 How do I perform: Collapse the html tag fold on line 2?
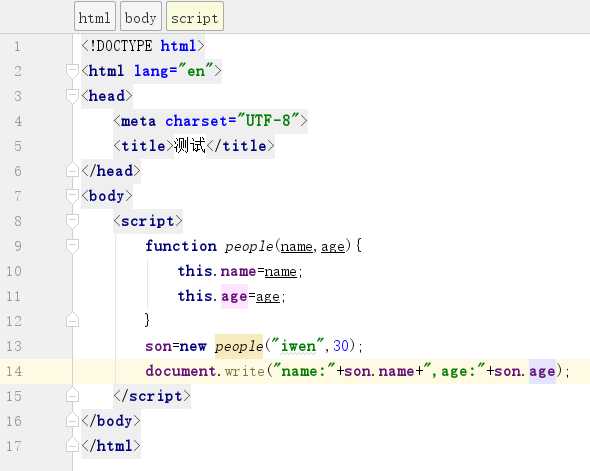coord(71,71)
